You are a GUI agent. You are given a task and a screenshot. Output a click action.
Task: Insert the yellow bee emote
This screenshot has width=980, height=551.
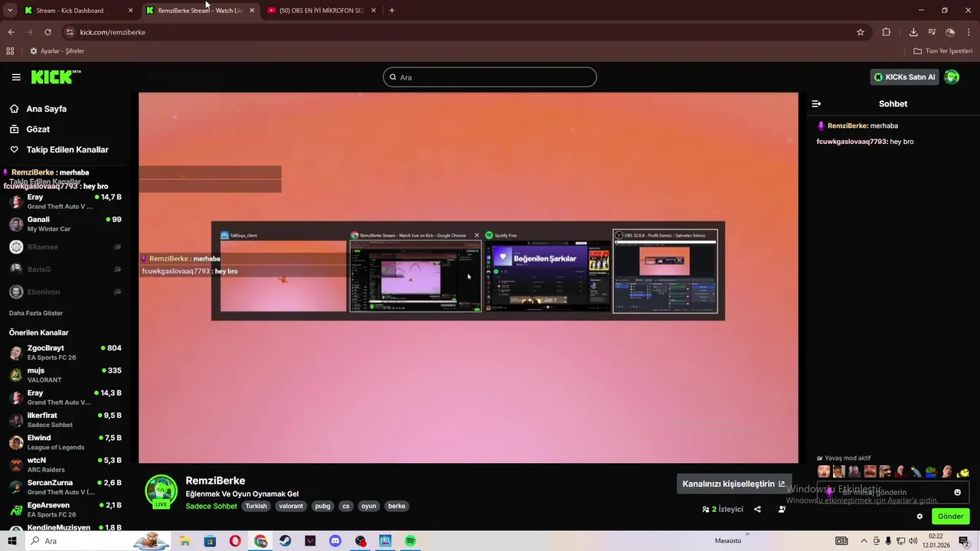click(963, 472)
